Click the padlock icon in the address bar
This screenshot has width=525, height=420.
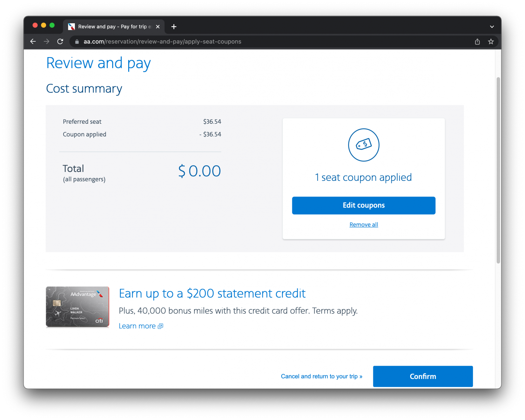point(77,41)
